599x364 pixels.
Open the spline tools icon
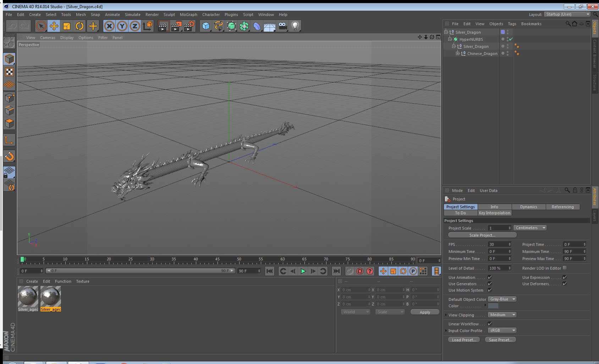[219, 26]
